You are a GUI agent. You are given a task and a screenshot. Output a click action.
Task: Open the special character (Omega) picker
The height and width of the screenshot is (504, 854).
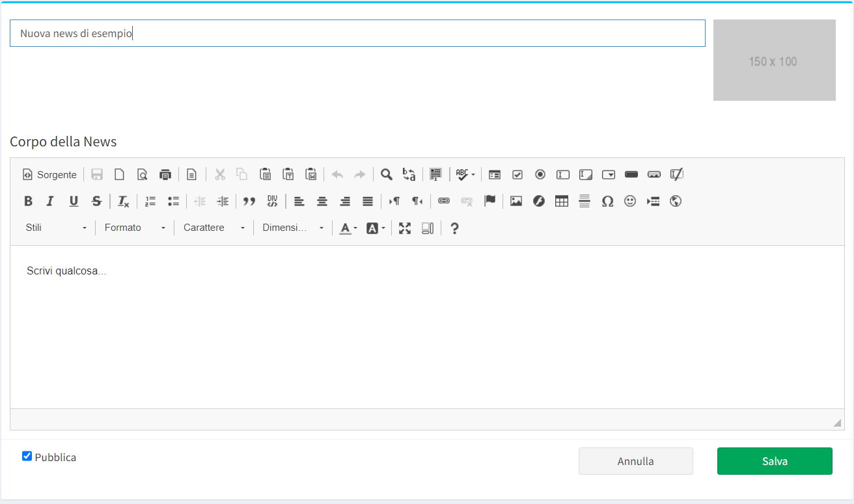607,202
